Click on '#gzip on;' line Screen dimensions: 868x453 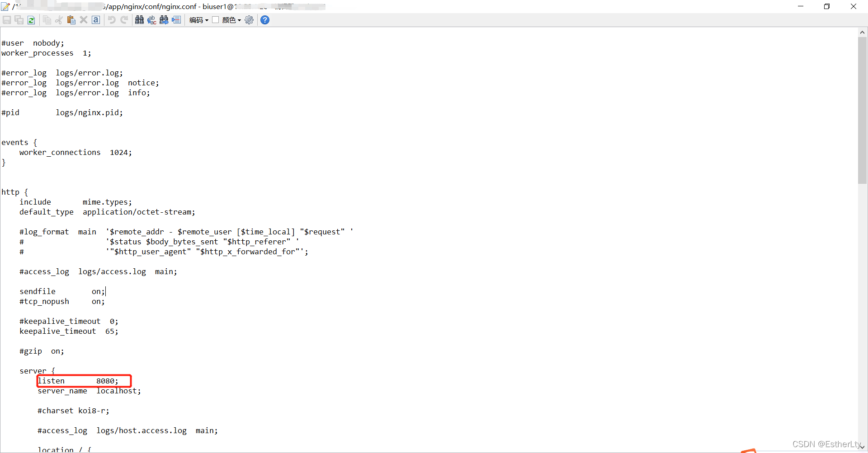point(42,351)
